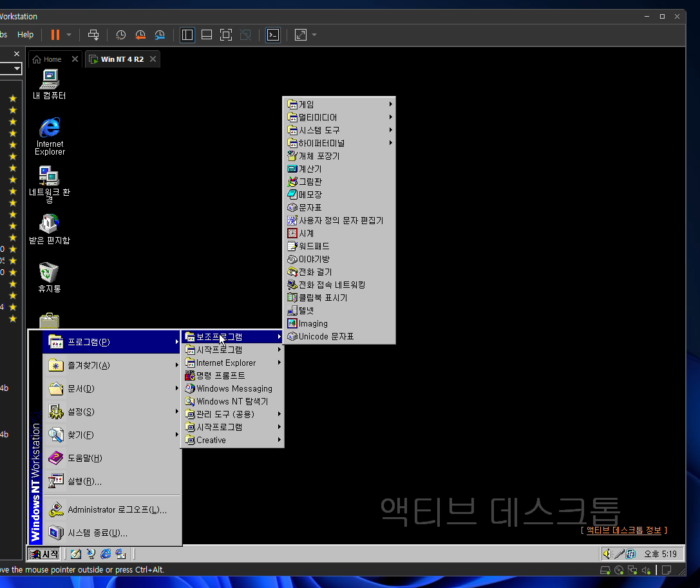The width and height of the screenshot is (700, 588).
Task: Choose Administrator 로그오프(L)...
Action: 111,510
